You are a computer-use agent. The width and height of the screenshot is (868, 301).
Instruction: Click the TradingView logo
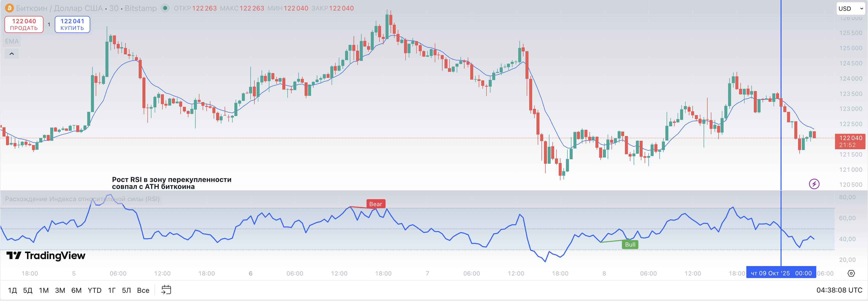46,256
